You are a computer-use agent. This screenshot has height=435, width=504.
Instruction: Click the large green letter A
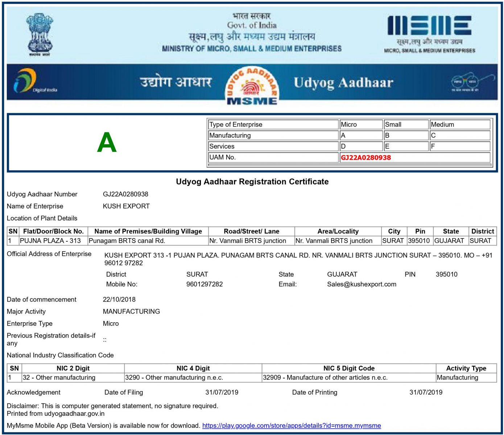click(x=107, y=142)
